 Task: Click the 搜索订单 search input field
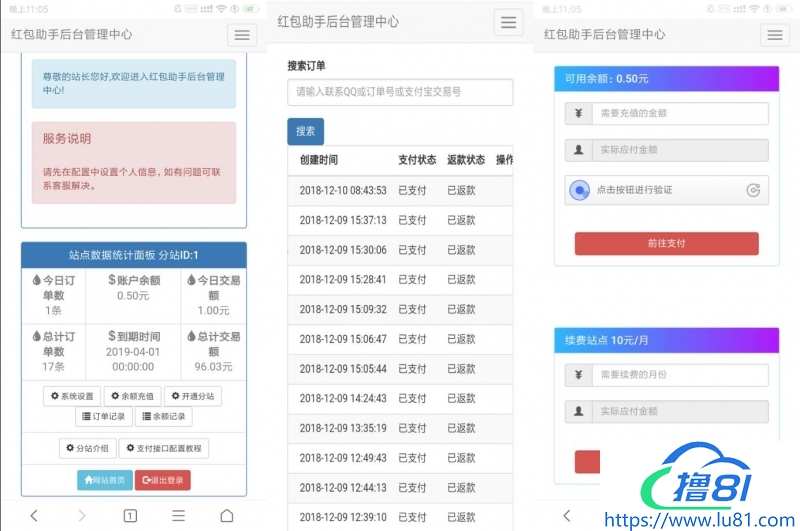pos(400,92)
